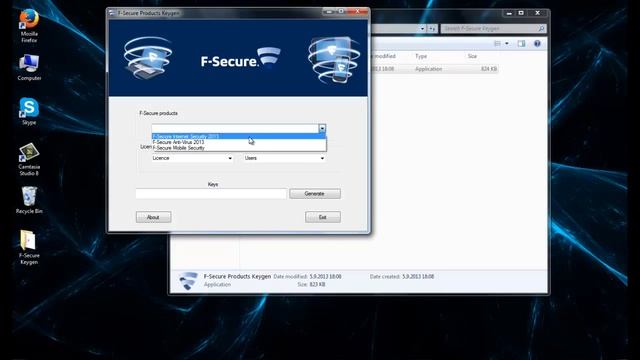Viewport: 640px width, 360px height.
Task: Click the 824 KB size cell
Action: coord(489,69)
